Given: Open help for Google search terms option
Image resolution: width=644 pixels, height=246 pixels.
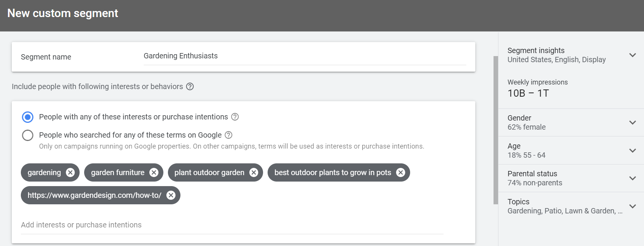Looking at the screenshot, I should 228,135.
